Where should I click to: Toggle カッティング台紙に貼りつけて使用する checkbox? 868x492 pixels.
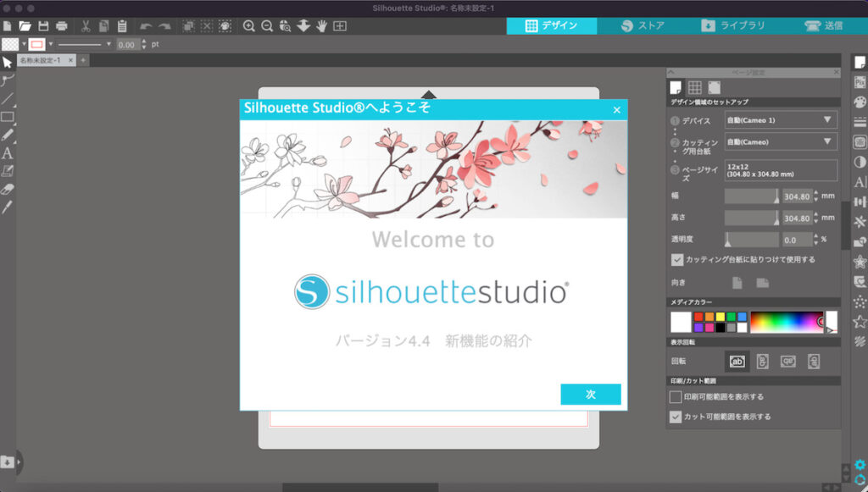(676, 260)
